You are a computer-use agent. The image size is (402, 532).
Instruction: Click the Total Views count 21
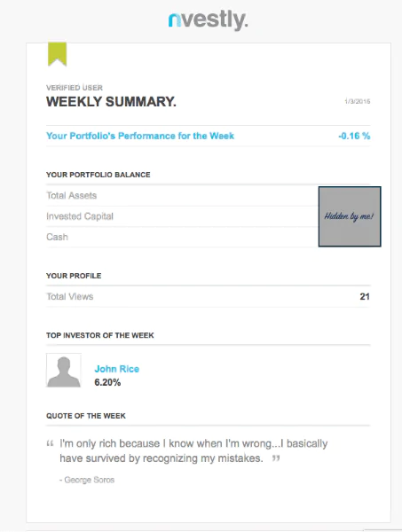pyautogui.click(x=365, y=296)
